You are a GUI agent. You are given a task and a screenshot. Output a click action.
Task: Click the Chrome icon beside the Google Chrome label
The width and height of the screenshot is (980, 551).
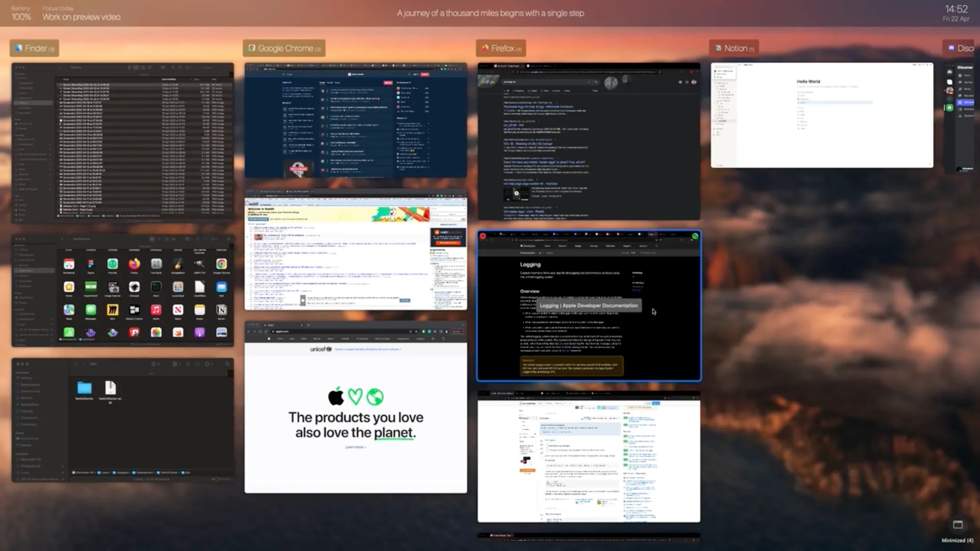point(252,48)
